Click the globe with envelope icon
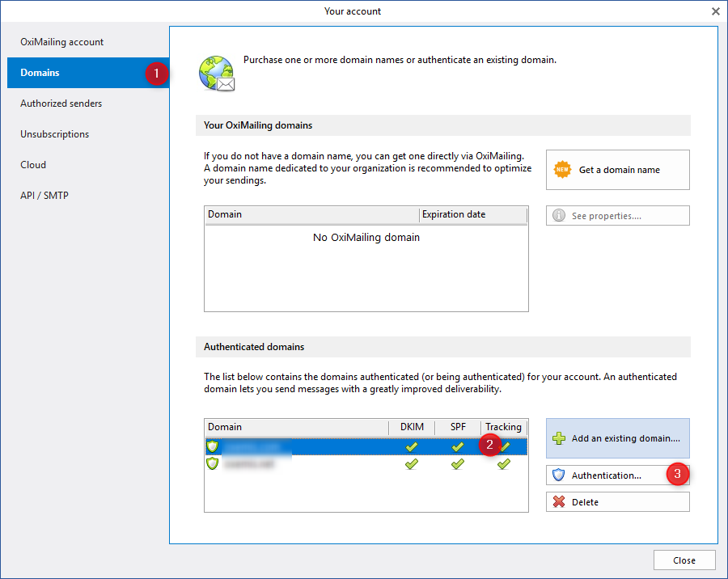Screen dimensions: 728x579 point(217,74)
